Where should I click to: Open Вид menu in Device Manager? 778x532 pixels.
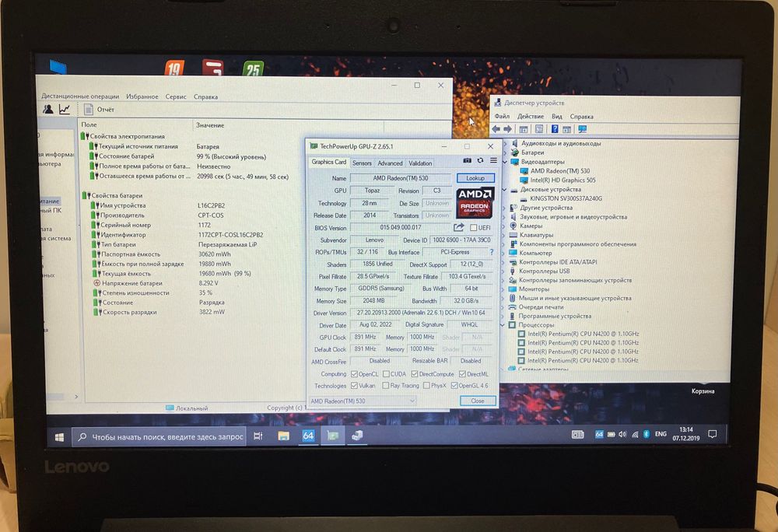coord(557,116)
